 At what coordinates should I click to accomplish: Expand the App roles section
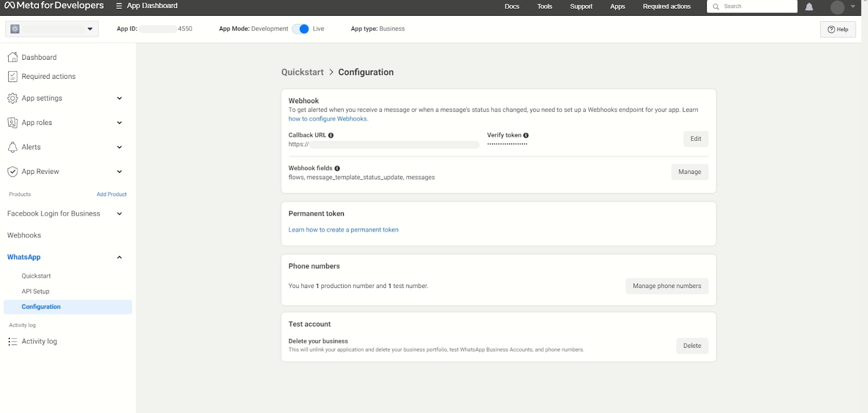pos(119,123)
